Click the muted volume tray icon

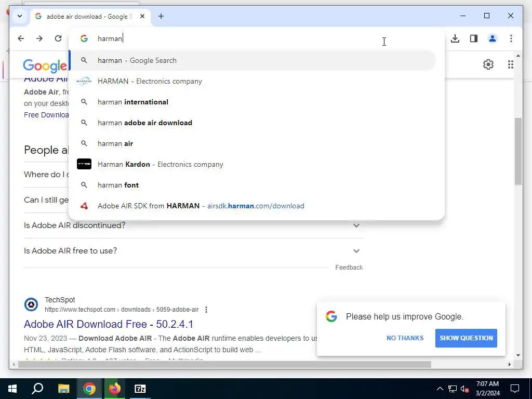tap(465, 389)
